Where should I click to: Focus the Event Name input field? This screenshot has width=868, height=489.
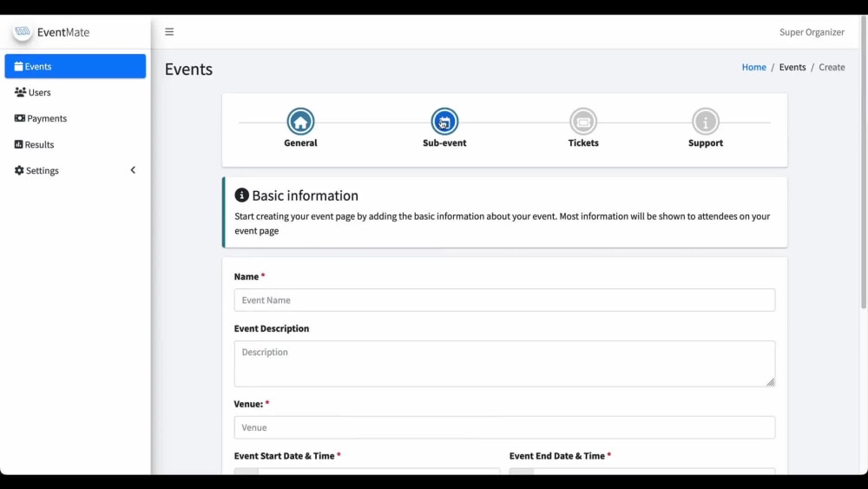click(504, 301)
